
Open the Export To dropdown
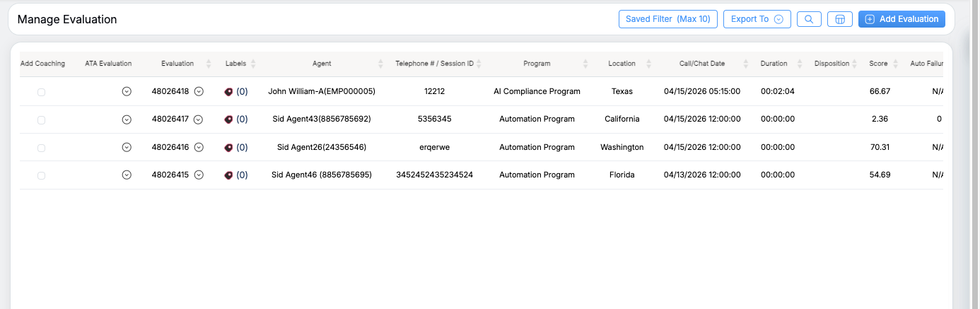pyautogui.click(x=756, y=19)
